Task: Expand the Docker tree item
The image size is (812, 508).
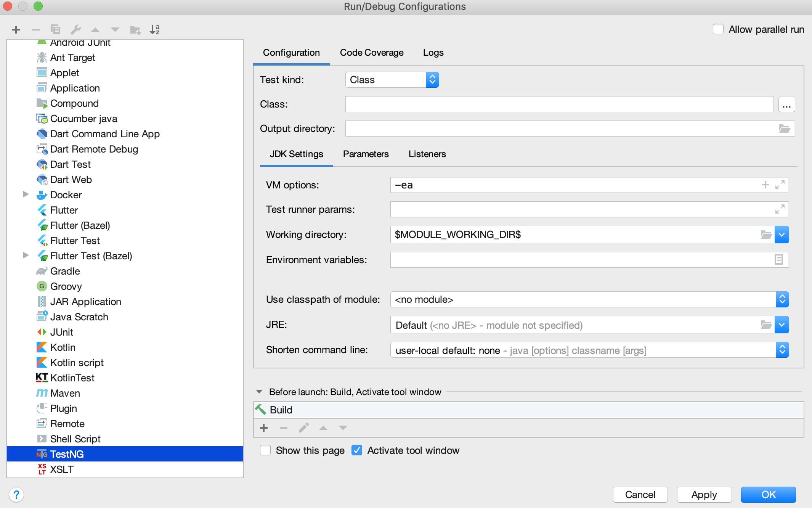Action: 26,195
